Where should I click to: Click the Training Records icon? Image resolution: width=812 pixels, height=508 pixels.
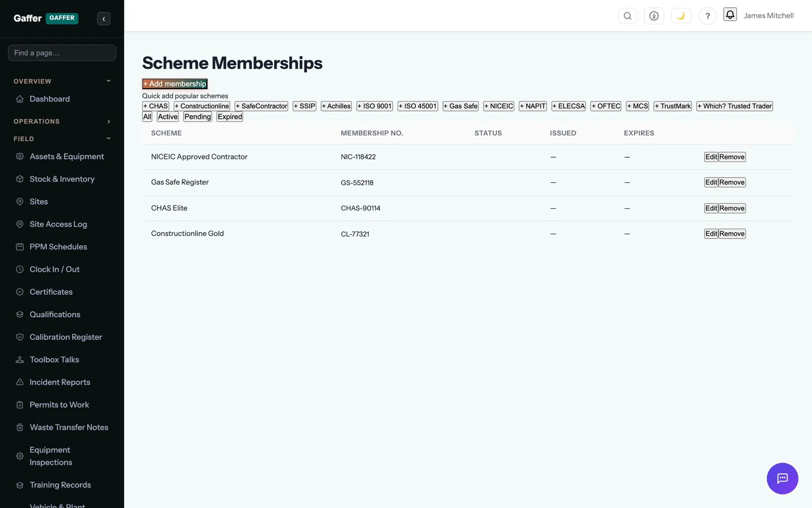click(20, 485)
